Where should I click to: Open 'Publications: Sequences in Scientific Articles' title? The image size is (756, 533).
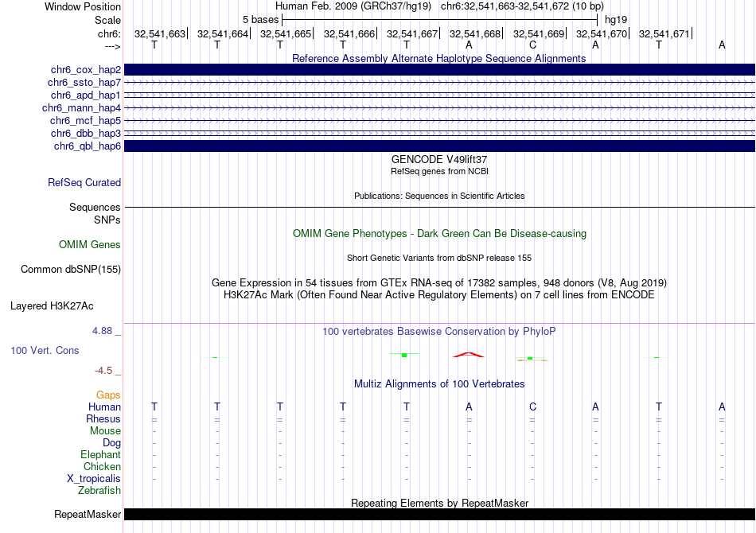(439, 196)
